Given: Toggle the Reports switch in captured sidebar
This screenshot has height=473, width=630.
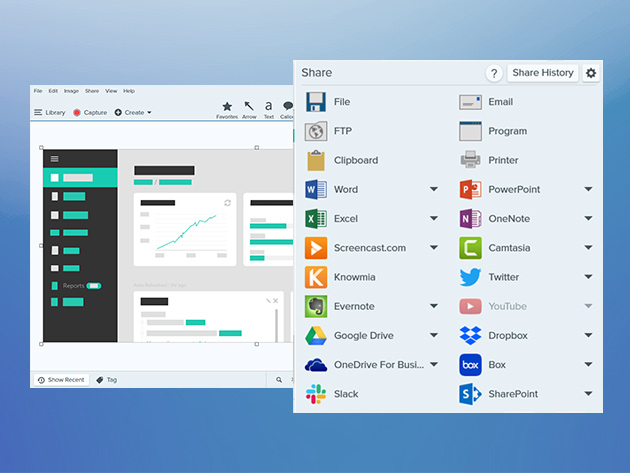Looking at the screenshot, I should pyautogui.click(x=94, y=286).
